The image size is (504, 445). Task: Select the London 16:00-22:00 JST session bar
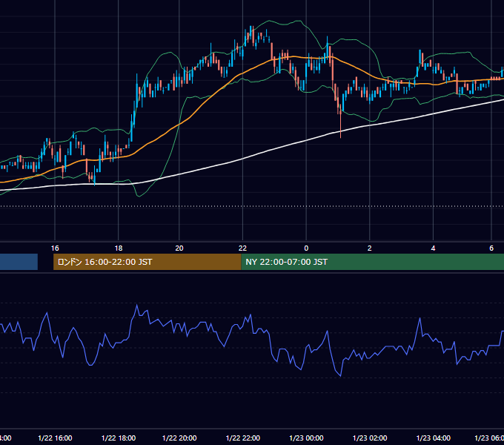(x=147, y=262)
